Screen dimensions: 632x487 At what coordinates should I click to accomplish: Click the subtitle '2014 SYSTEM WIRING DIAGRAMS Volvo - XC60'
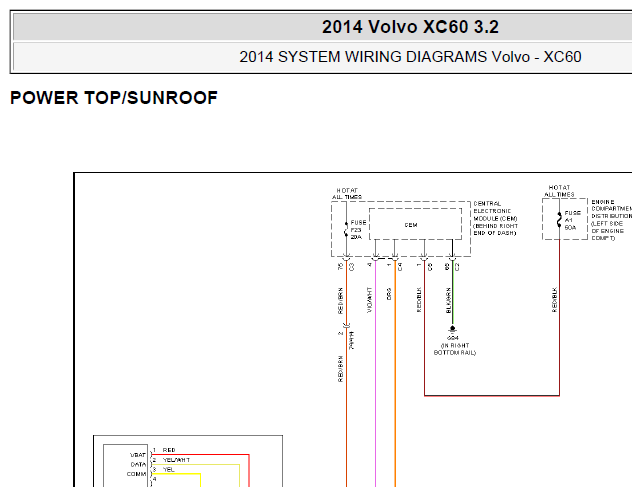[x=410, y=57]
